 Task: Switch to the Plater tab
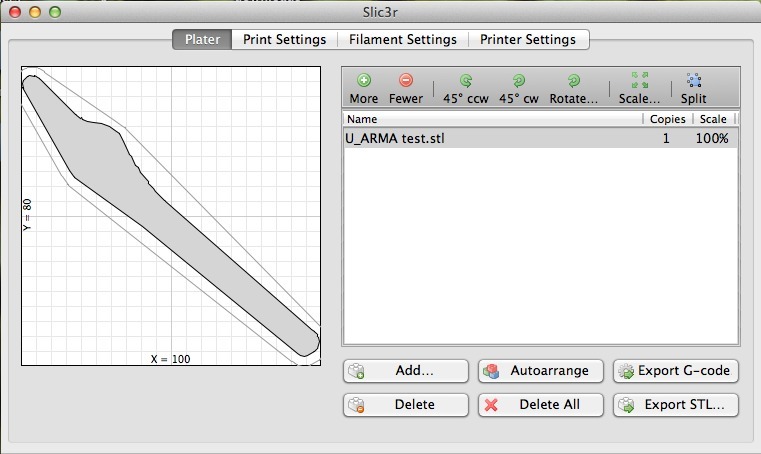[202, 40]
